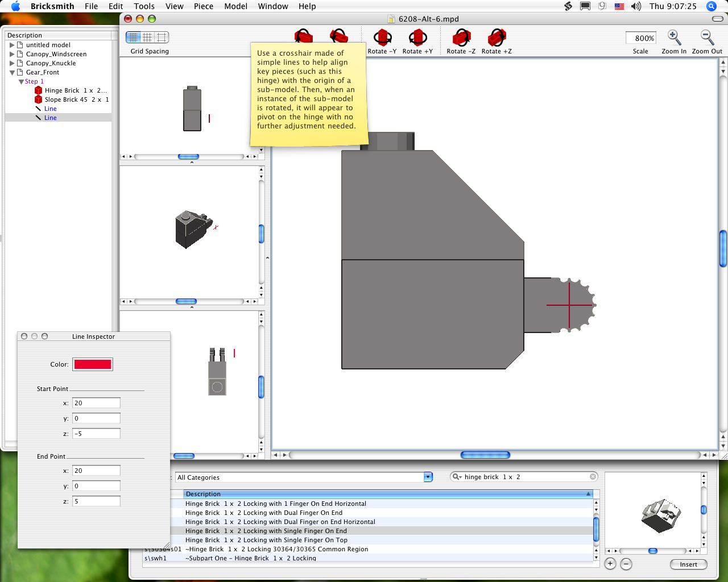Viewport: 728px width, 582px height.
Task: Expand the Canopy_Windscreen tree item
Action: (12, 54)
